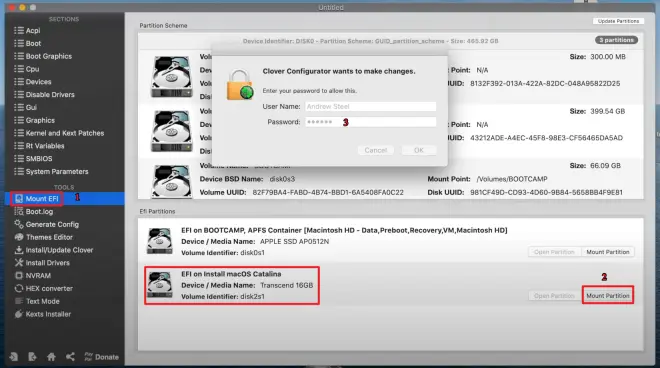Click Cancel in the password dialog
Screen dimensions: 660x368
click(375, 150)
